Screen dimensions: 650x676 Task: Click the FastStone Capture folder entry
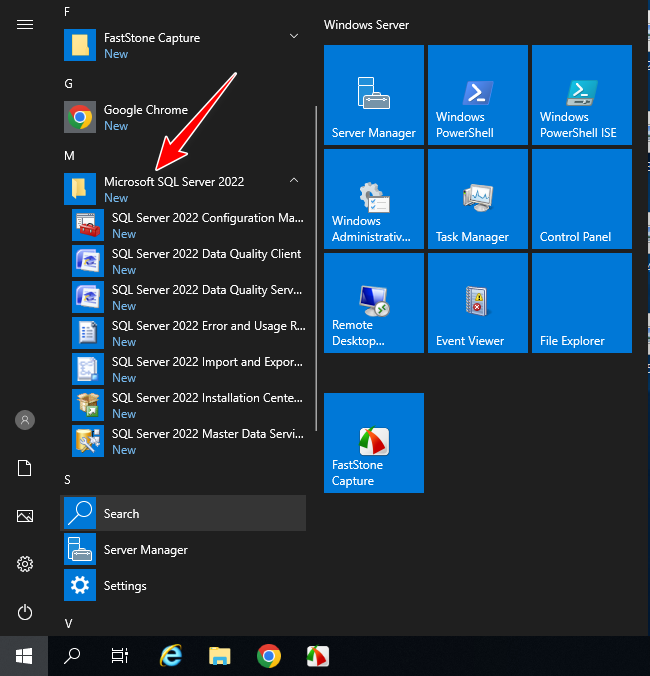(185, 45)
